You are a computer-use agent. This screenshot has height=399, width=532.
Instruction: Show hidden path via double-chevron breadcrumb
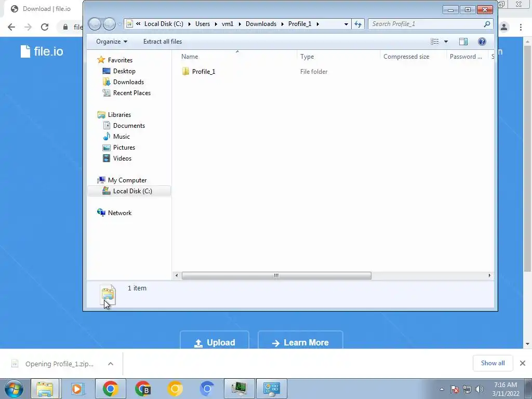138,24
